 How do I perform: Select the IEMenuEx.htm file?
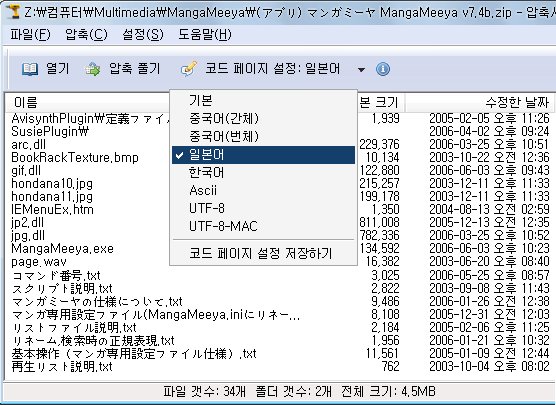point(52,210)
